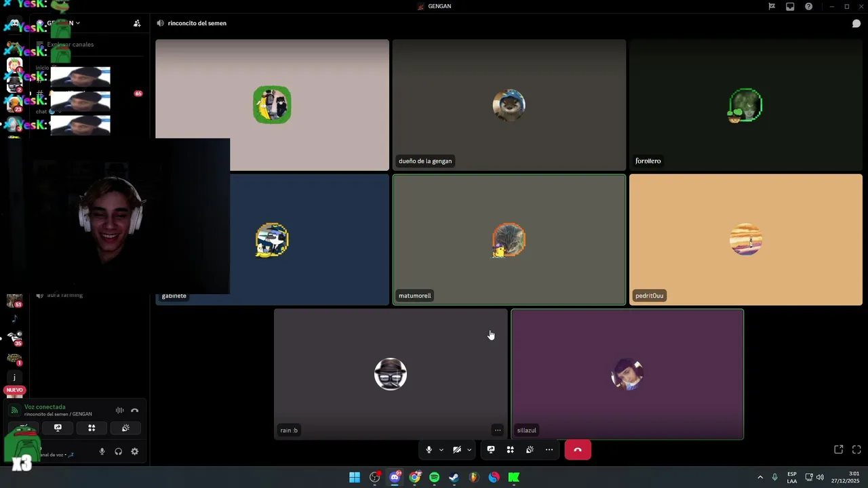Select the fornitero participant tile
The width and height of the screenshot is (868, 488).
point(746,104)
